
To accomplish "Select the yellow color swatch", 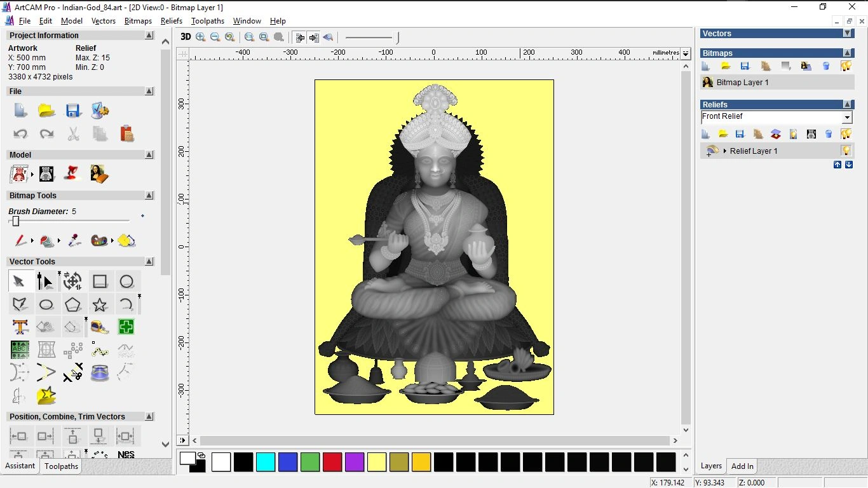I will [377, 462].
